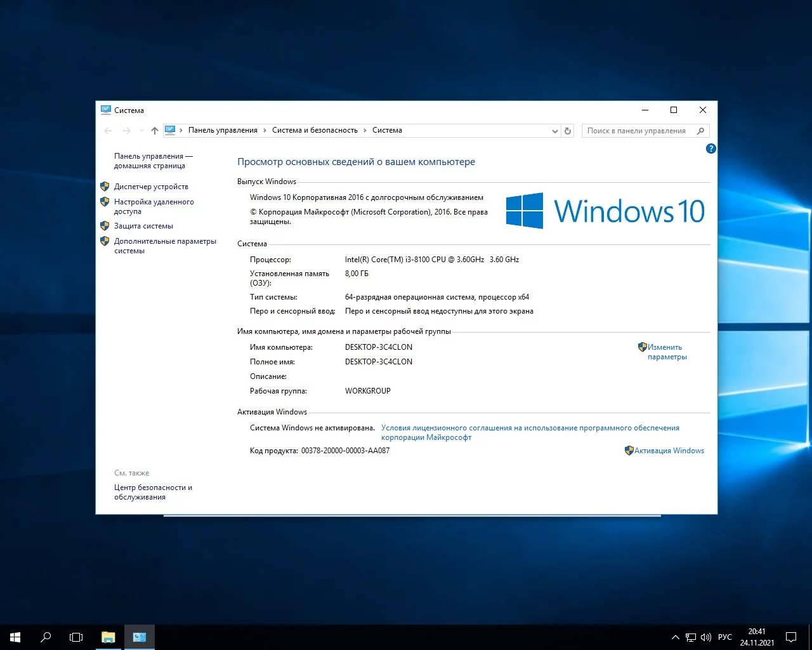Show hidden system tray icons
This screenshot has height=650, width=812.
click(x=675, y=637)
